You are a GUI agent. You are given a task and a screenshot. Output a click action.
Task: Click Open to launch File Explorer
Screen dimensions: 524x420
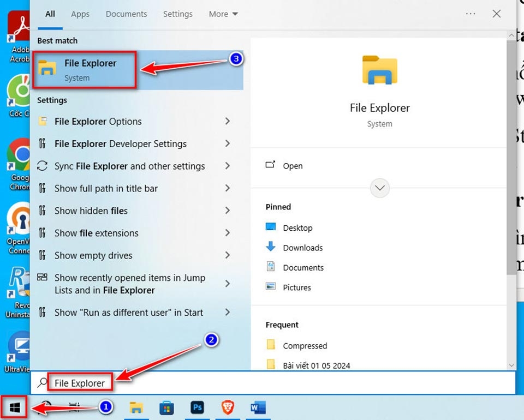pyautogui.click(x=293, y=166)
